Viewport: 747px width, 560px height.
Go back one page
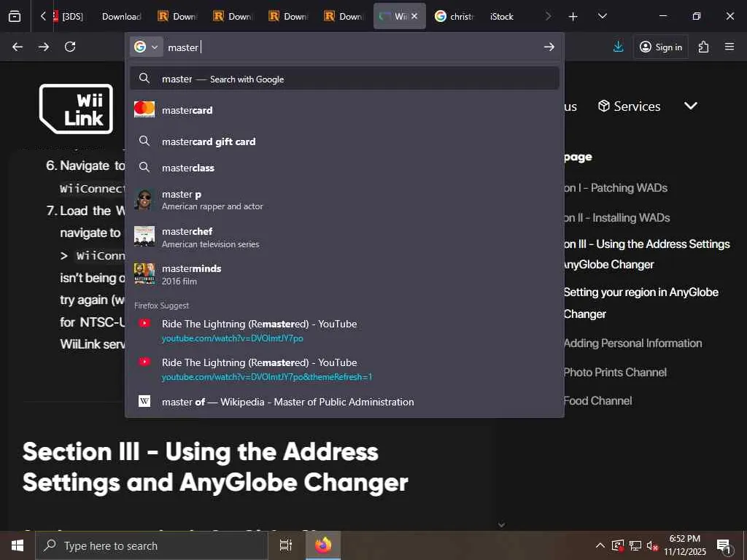[x=18, y=47]
